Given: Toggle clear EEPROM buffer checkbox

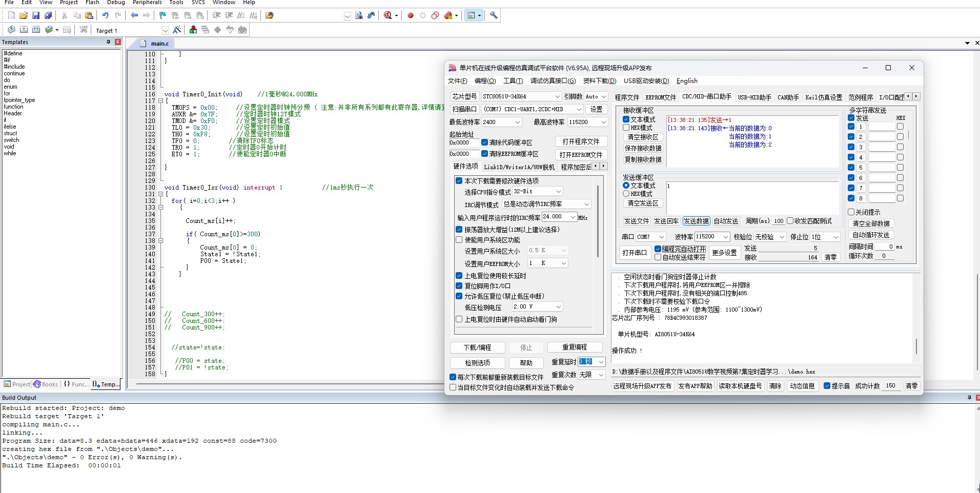Looking at the screenshot, I should tap(484, 154).
